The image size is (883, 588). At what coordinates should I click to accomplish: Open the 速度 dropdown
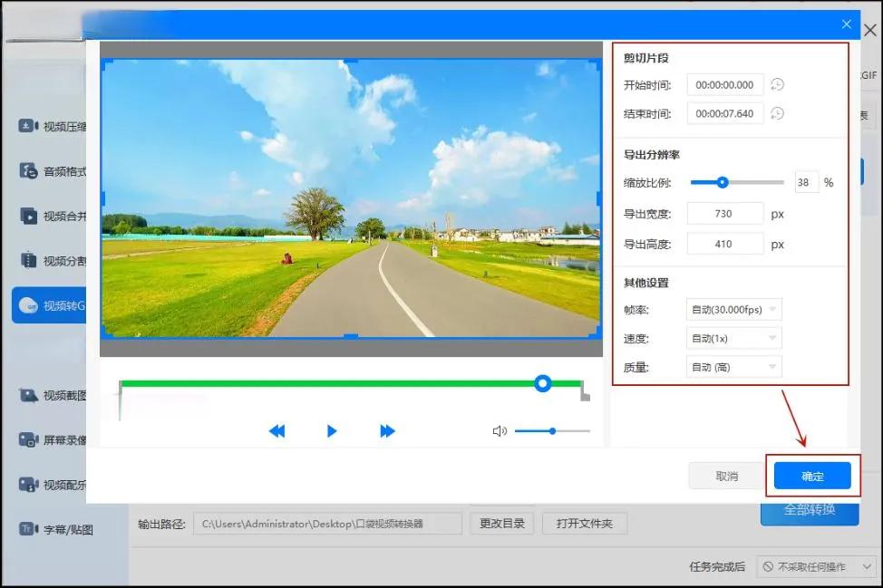[x=733, y=338]
